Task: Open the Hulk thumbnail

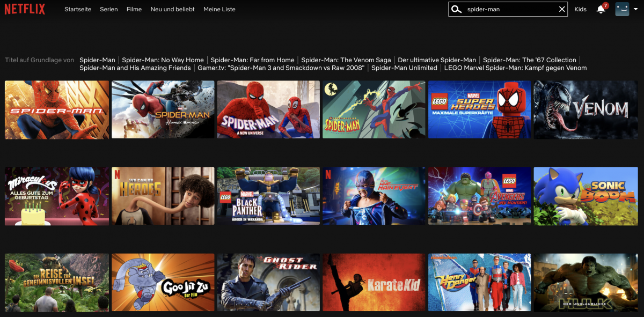Action: tap(586, 283)
